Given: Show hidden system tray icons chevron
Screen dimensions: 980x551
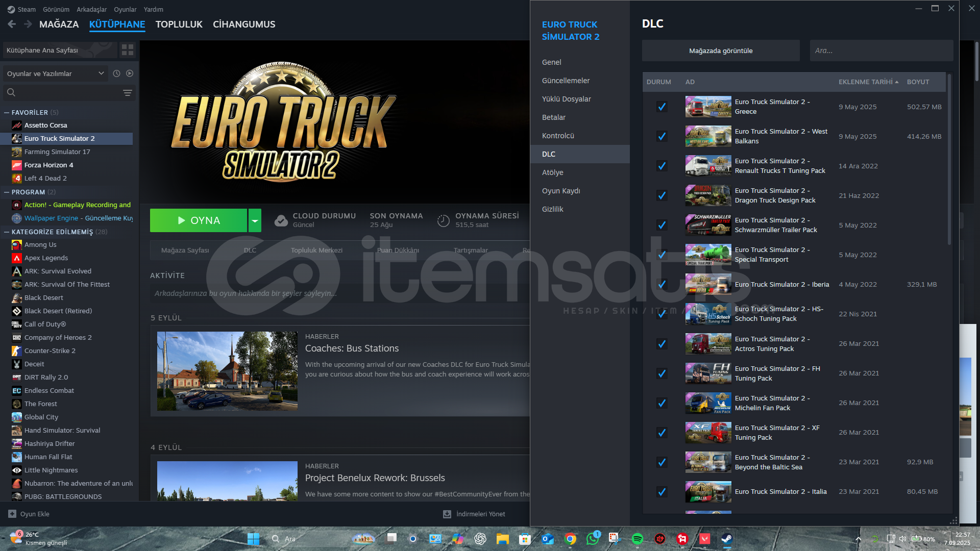Looking at the screenshot, I should click(858, 539).
